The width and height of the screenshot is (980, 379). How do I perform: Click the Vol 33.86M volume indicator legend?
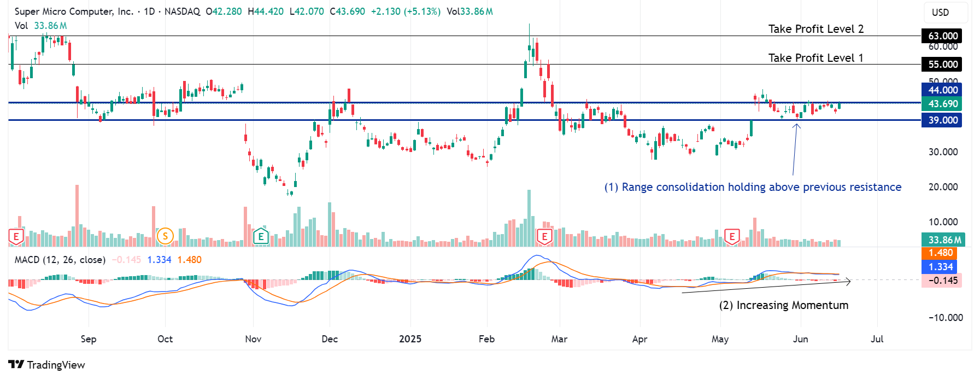pos(41,26)
